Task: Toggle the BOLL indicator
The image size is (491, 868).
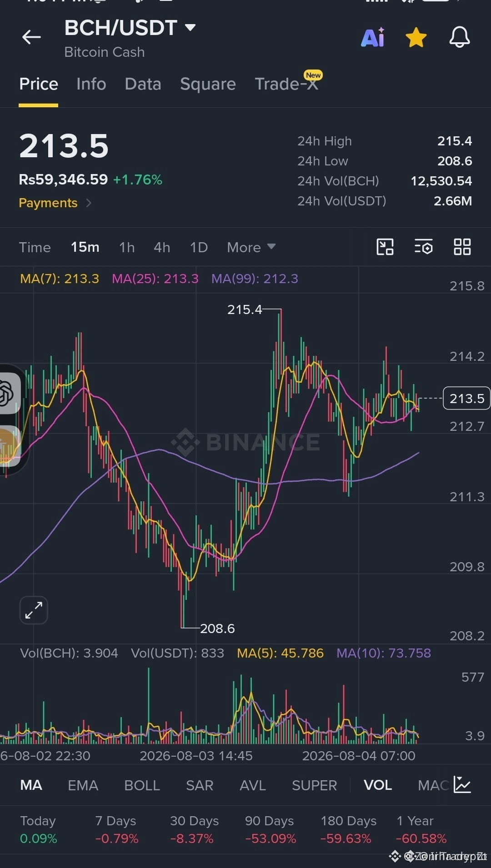Action: (142, 785)
